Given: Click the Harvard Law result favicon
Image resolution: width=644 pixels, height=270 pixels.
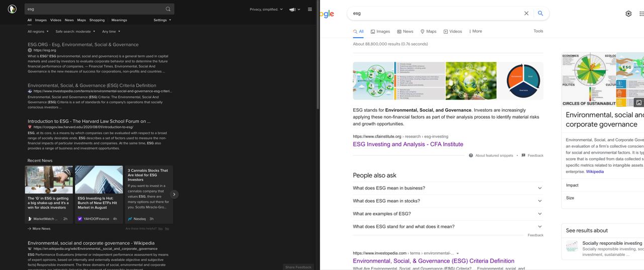Looking at the screenshot, I should 30,127.
